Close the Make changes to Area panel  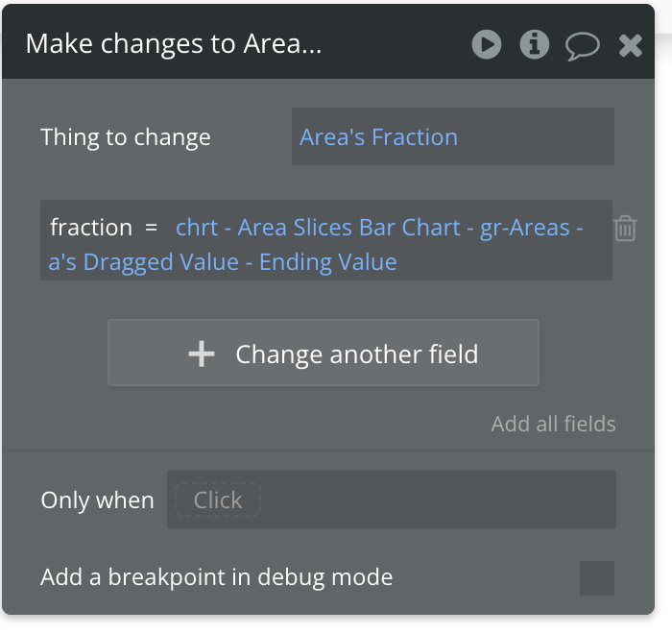(630, 45)
